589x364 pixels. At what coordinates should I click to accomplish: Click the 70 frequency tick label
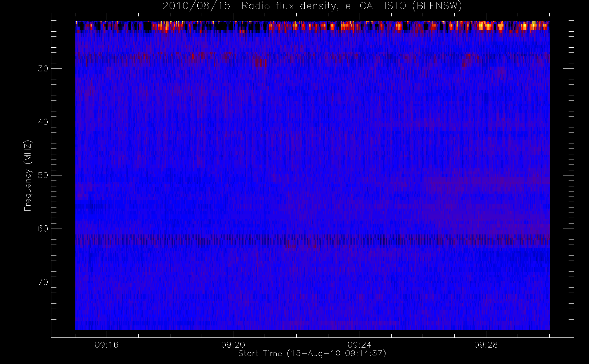click(x=43, y=282)
